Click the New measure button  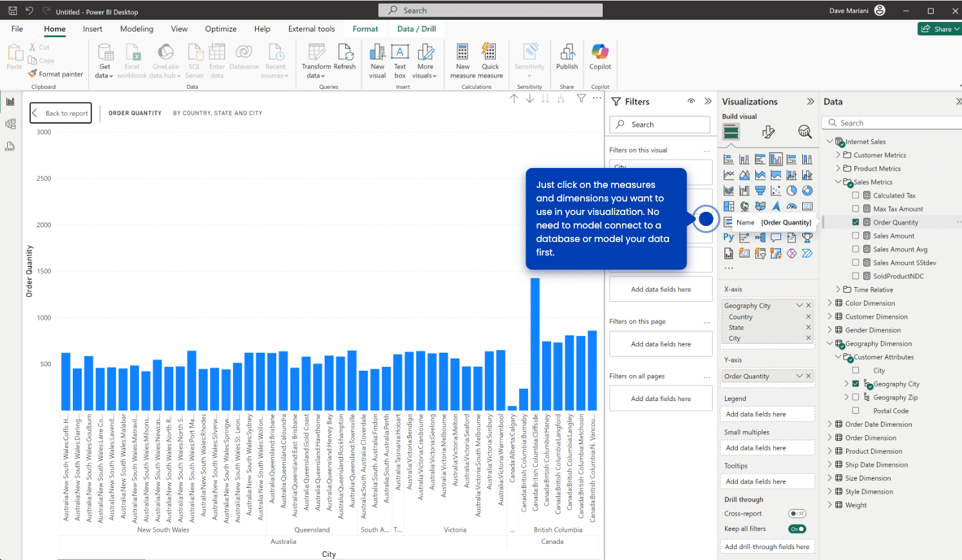(462, 61)
